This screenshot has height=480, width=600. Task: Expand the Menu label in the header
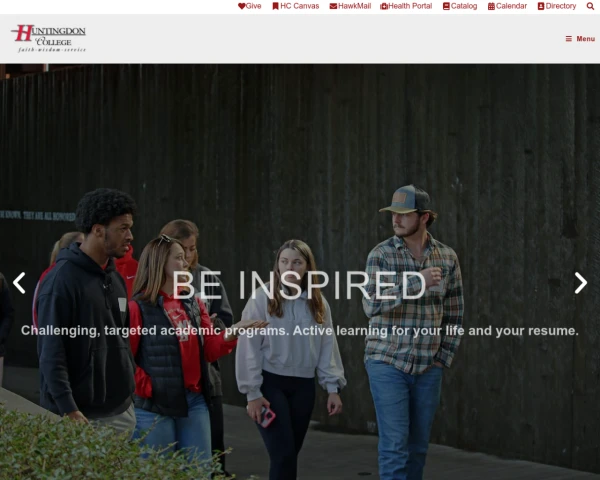pyautogui.click(x=585, y=39)
